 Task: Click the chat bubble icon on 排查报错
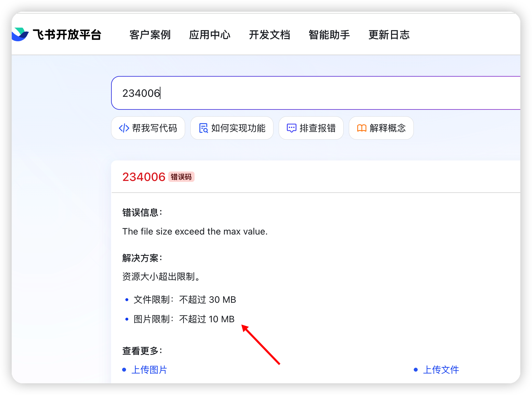pyautogui.click(x=292, y=128)
